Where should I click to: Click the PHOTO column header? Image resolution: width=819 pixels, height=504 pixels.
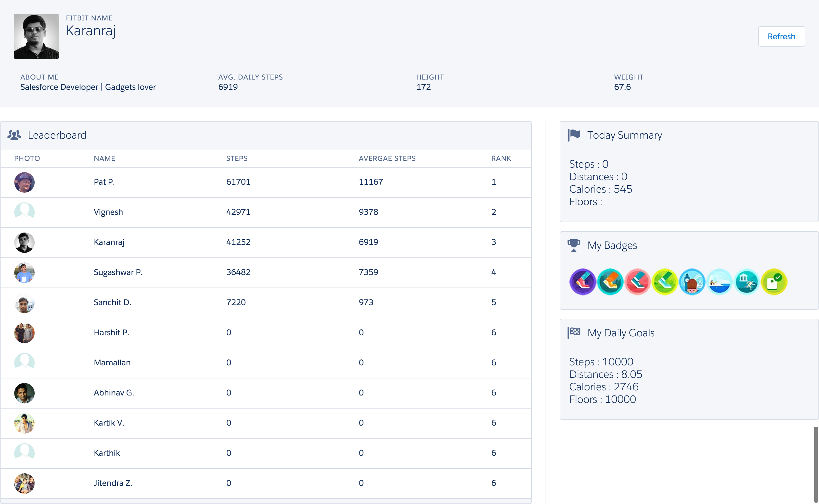[x=27, y=158]
